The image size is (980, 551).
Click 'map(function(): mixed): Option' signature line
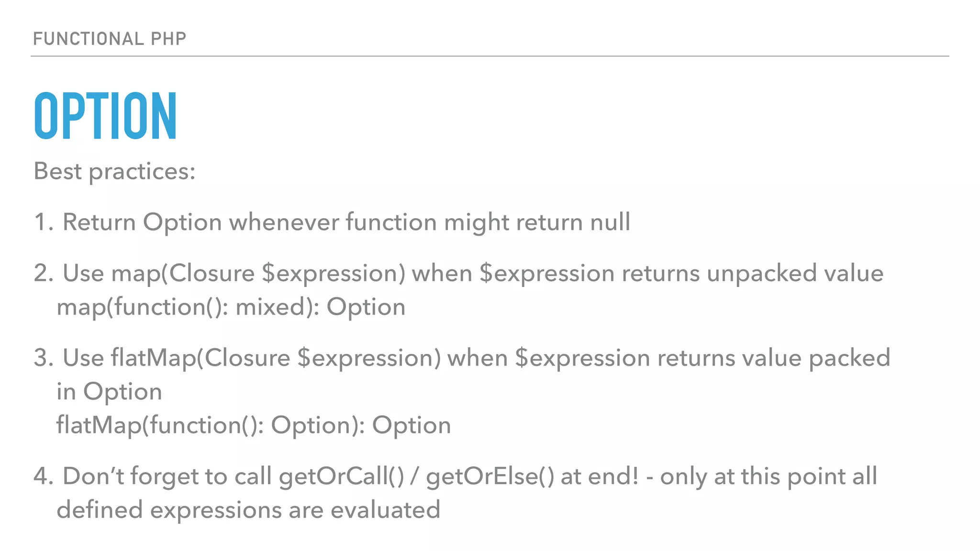tap(231, 307)
